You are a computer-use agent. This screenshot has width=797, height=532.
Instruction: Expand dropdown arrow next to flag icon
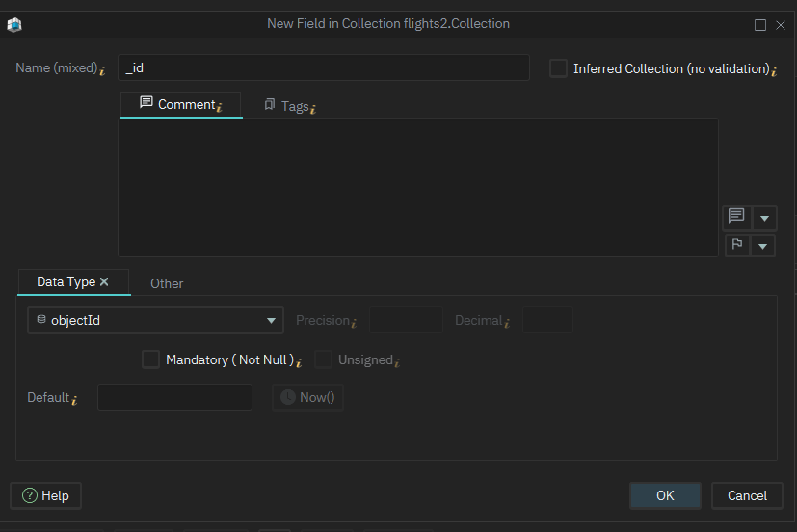(762, 247)
